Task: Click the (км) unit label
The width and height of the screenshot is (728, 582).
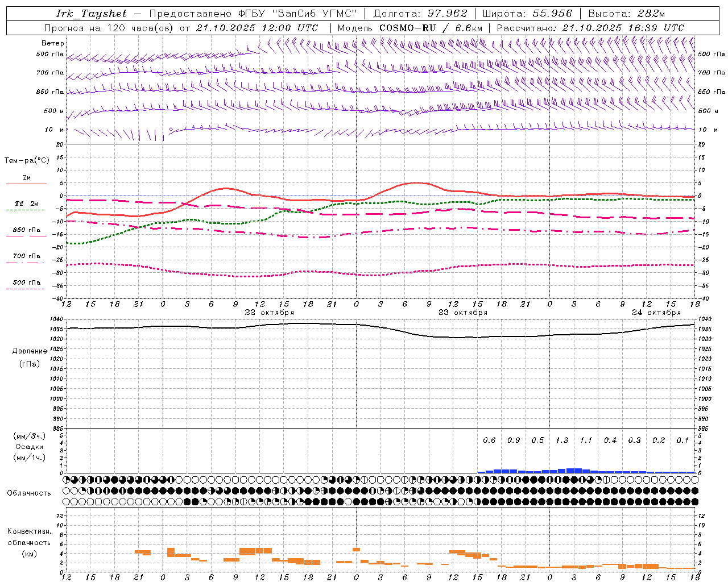Action: pyautogui.click(x=30, y=554)
